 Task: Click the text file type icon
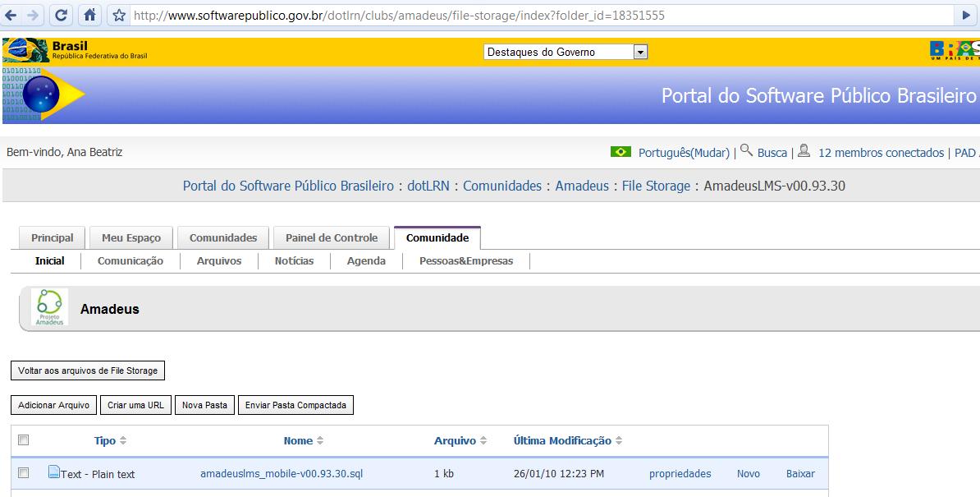point(53,472)
